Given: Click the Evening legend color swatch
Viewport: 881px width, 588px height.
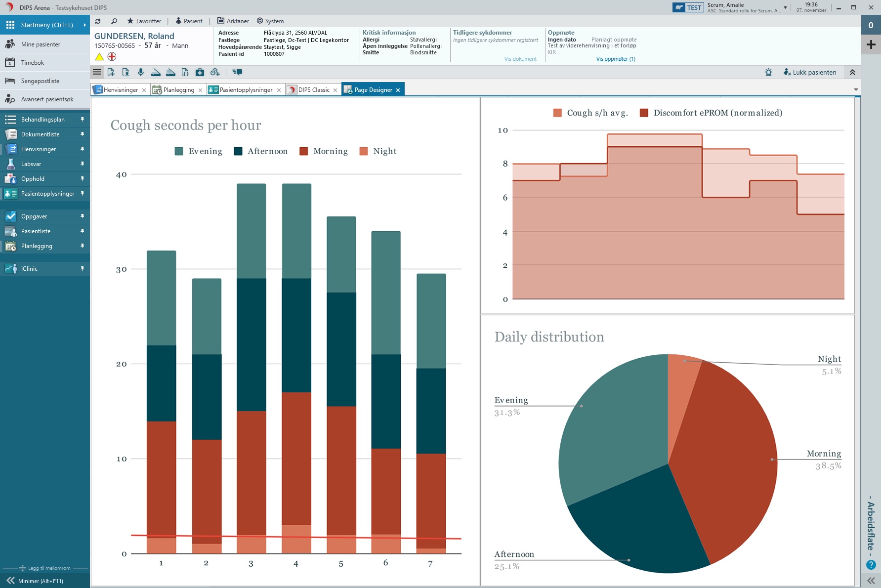Looking at the screenshot, I should pos(179,151).
